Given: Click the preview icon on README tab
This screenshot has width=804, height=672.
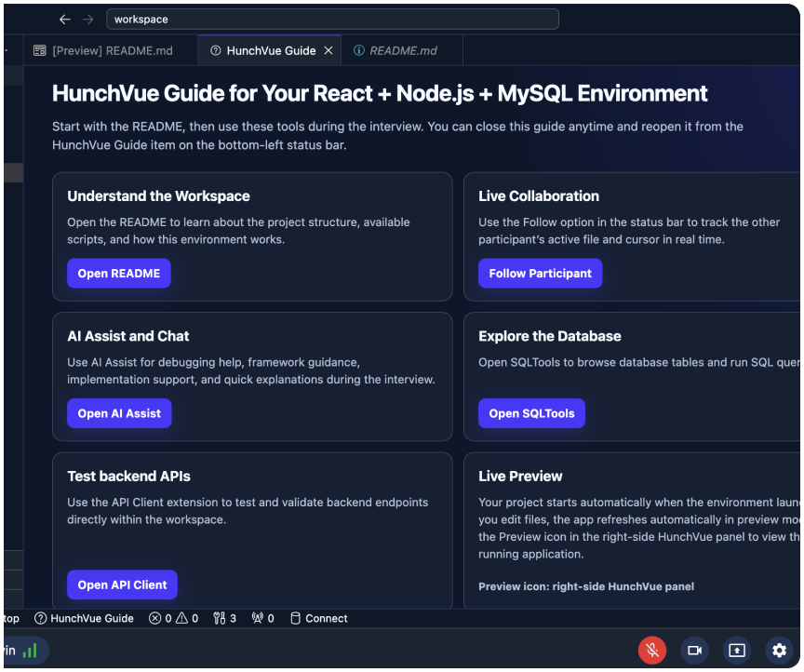Looking at the screenshot, I should point(39,51).
